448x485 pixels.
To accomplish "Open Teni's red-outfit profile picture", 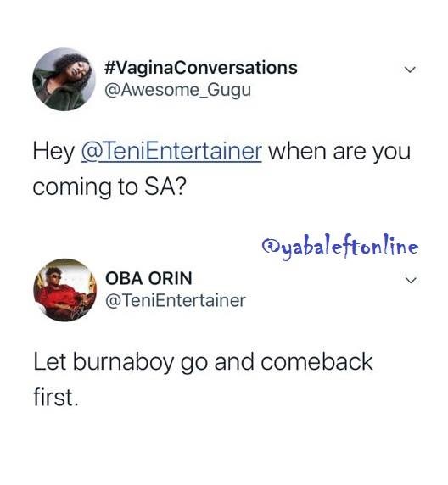I will click(x=64, y=290).
